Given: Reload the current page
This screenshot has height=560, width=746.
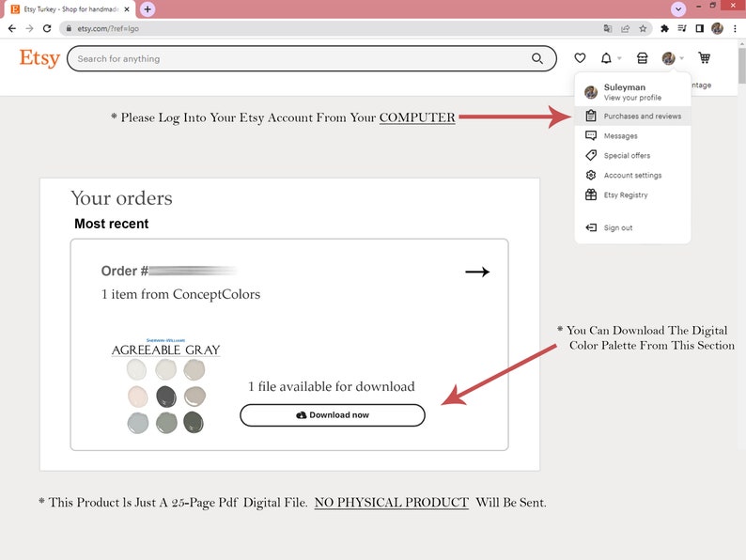Looking at the screenshot, I should click(47, 28).
